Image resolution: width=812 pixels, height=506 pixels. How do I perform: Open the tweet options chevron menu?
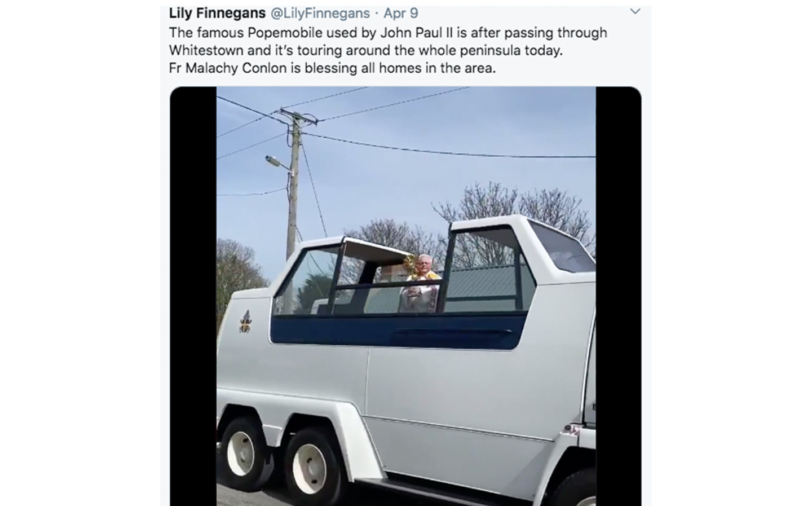pos(635,11)
